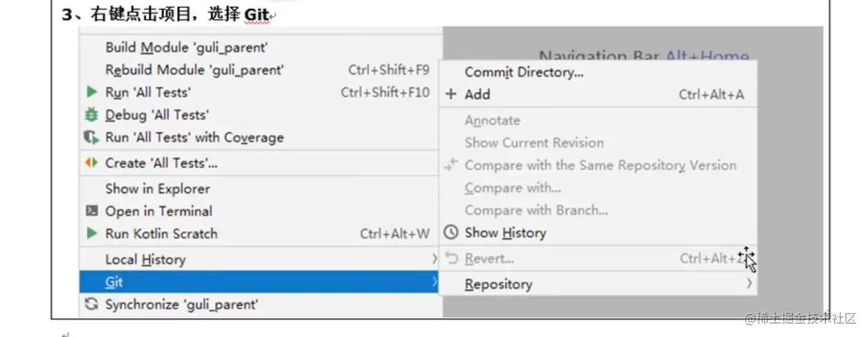
Task: Choose Show in Explorer
Action: [x=157, y=188]
